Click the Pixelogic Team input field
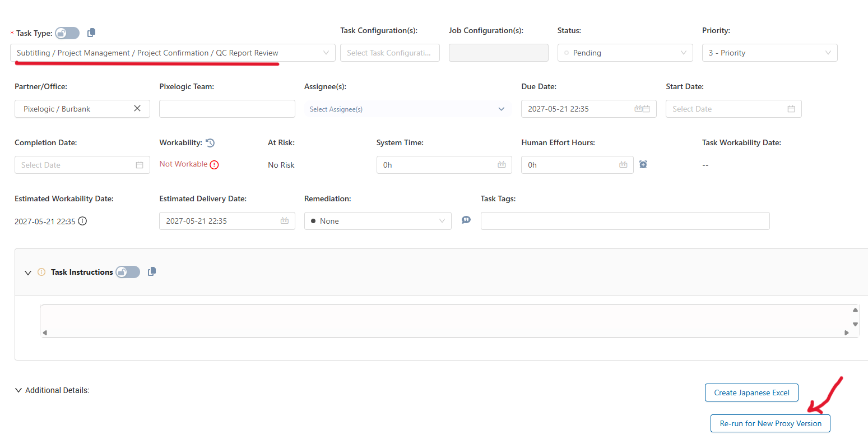The width and height of the screenshot is (868, 434). (227, 109)
